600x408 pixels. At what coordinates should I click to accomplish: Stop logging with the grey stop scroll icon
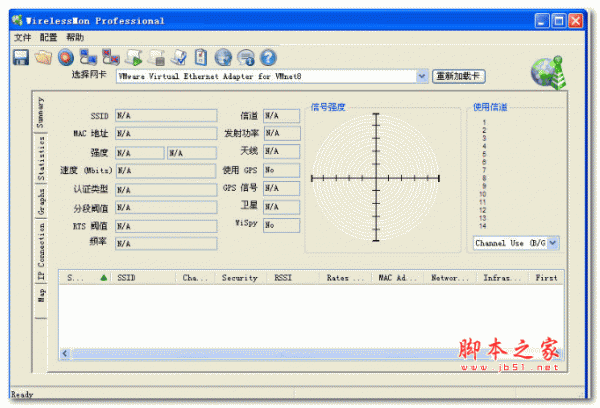[157, 57]
